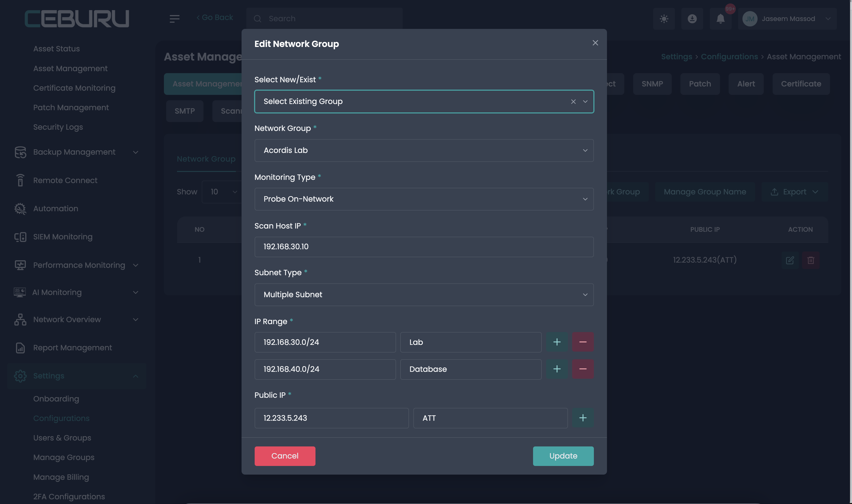
Task: Click the Scan Host IP field
Action: pos(424,247)
